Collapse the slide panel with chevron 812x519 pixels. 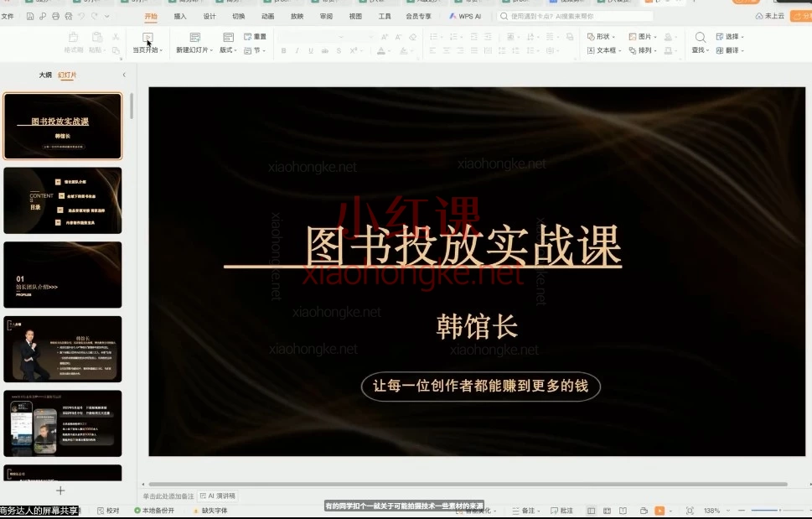tap(124, 75)
